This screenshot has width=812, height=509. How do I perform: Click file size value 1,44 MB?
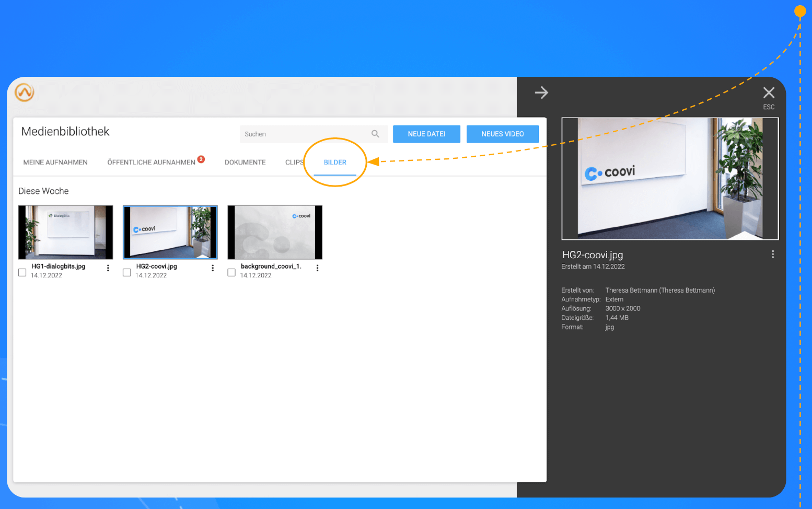(617, 318)
